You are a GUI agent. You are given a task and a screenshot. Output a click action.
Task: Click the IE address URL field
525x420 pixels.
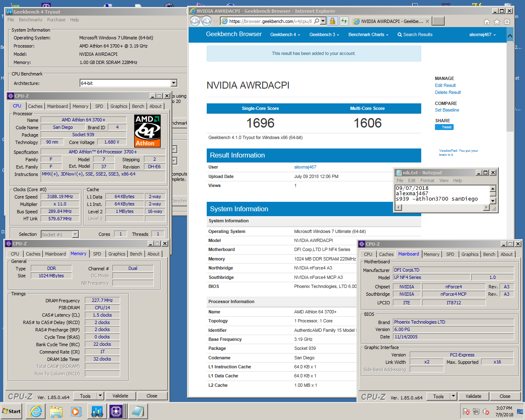[x=270, y=21]
